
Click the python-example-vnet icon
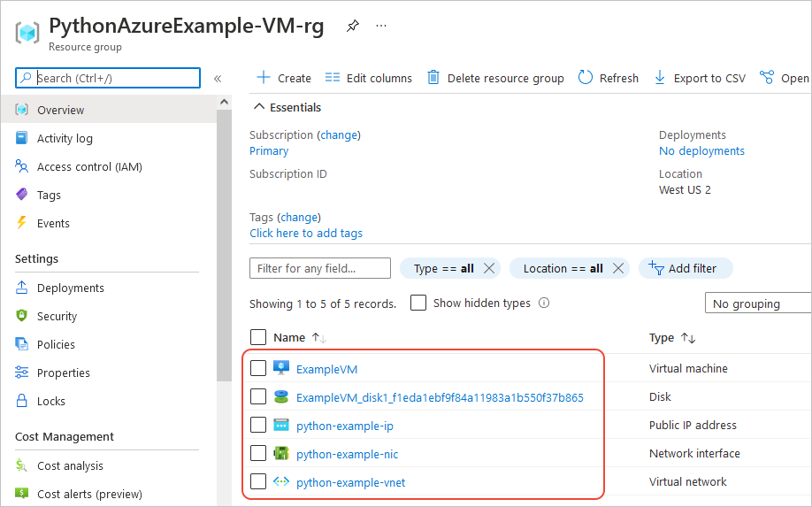(x=281, y=481)
